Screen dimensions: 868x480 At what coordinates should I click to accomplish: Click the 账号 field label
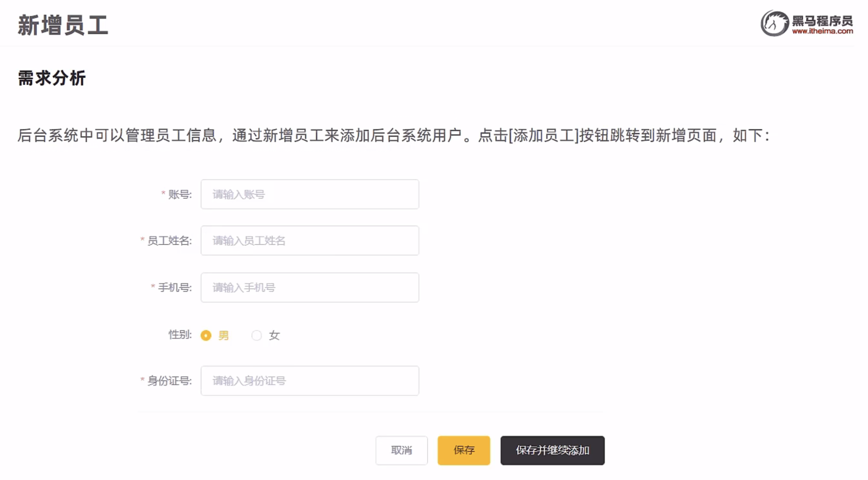(x=180, y=194)
